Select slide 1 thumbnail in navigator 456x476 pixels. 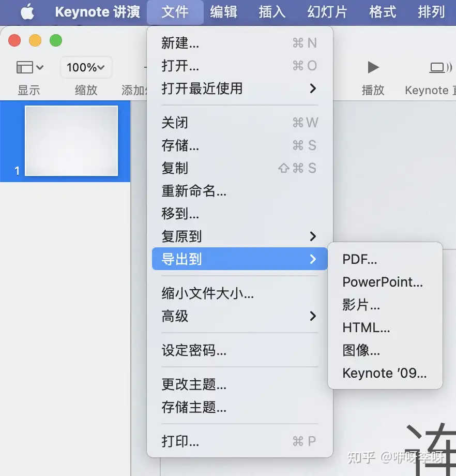[71, 141]
